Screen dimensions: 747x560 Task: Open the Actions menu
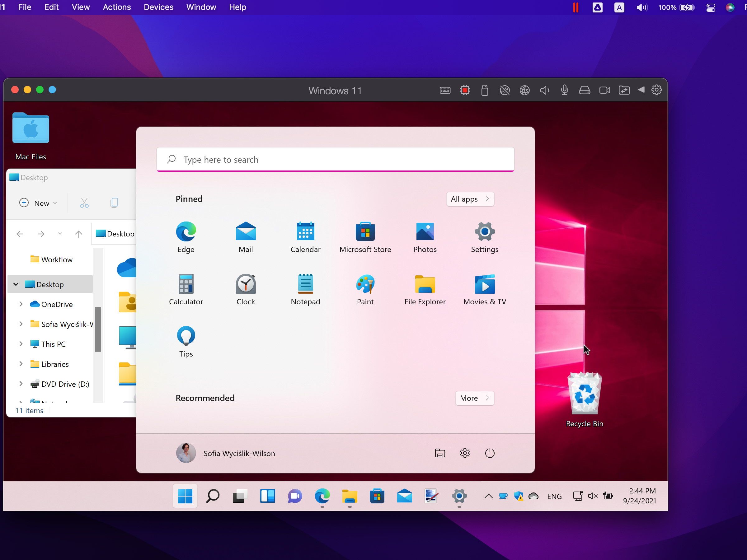116,7
